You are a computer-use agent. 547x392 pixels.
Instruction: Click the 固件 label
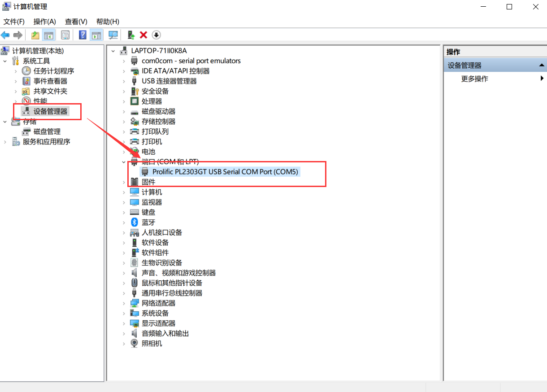148,182
